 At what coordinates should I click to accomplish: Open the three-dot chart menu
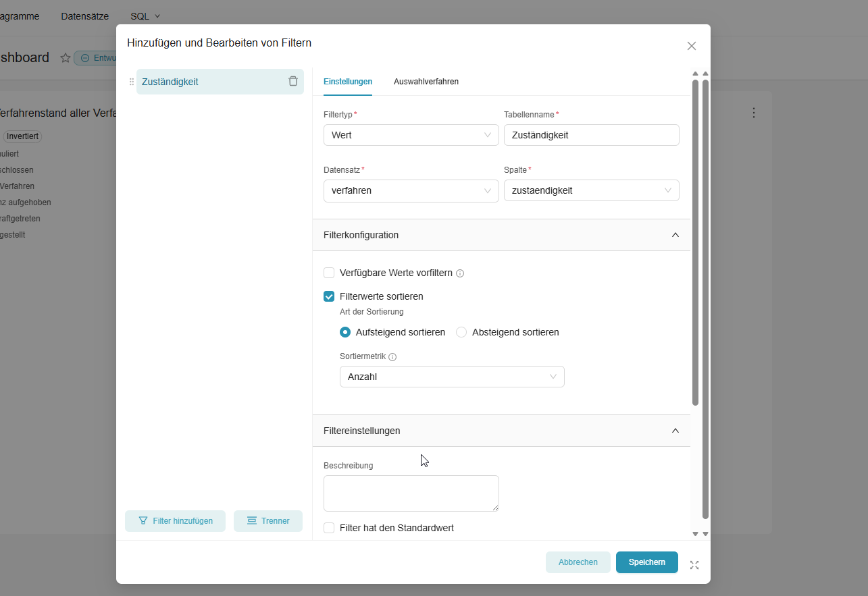coord(754,113)
